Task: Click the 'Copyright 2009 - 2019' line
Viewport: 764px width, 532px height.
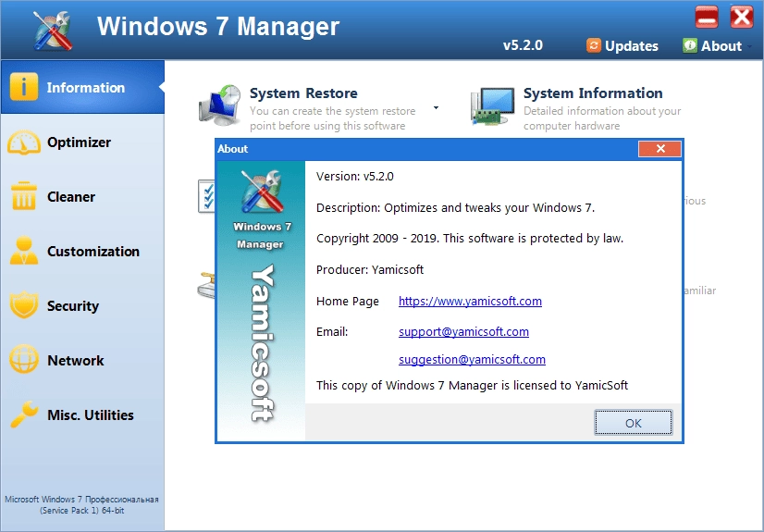Action: click(x=470, y=239)
